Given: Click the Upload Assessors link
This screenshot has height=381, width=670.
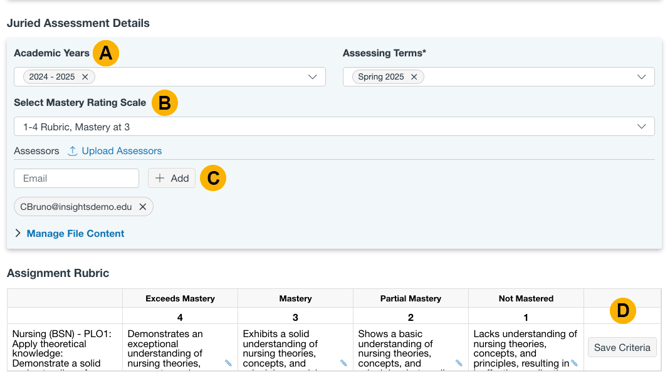Looking at the screenshot, I should pos(121,151).
